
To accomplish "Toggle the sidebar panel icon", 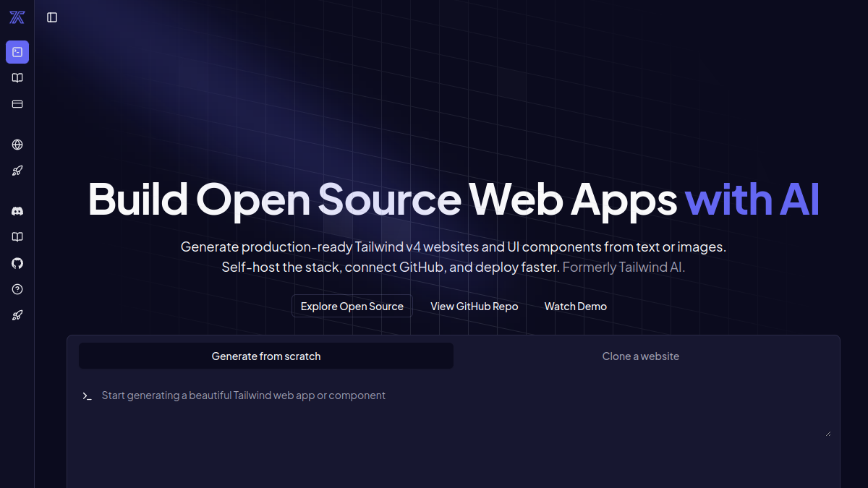I will (52, 17).
